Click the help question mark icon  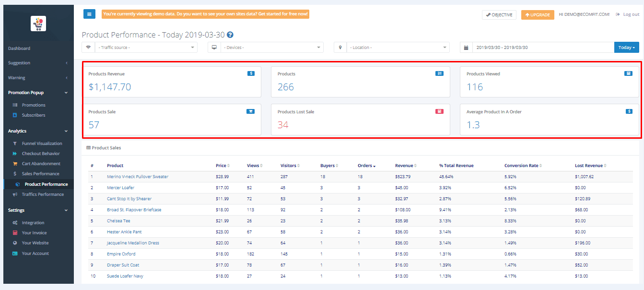[x=230, y=35]
